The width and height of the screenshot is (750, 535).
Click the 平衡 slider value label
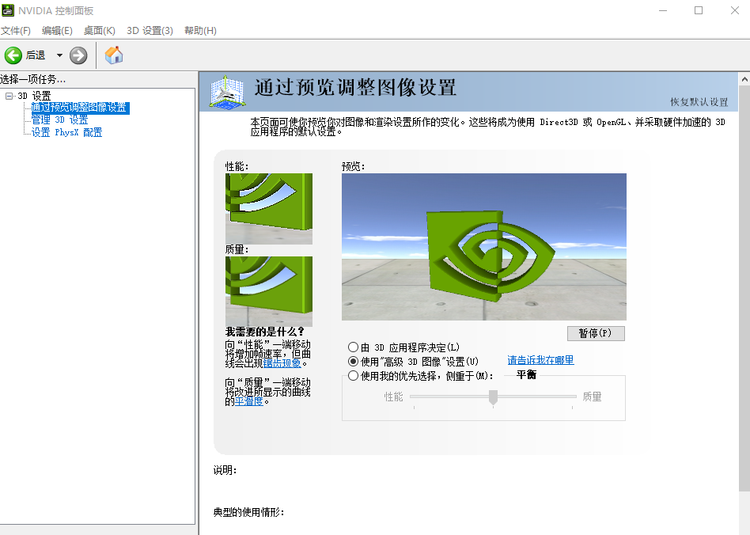click(526, 374)
